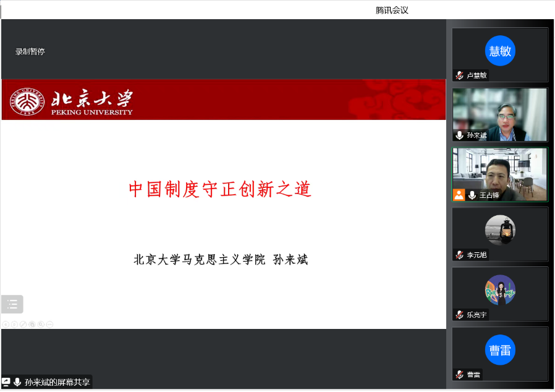Click the 录制暂停 recording status label
The height and width of the screenshot is (392, 555).
[30, 51]
